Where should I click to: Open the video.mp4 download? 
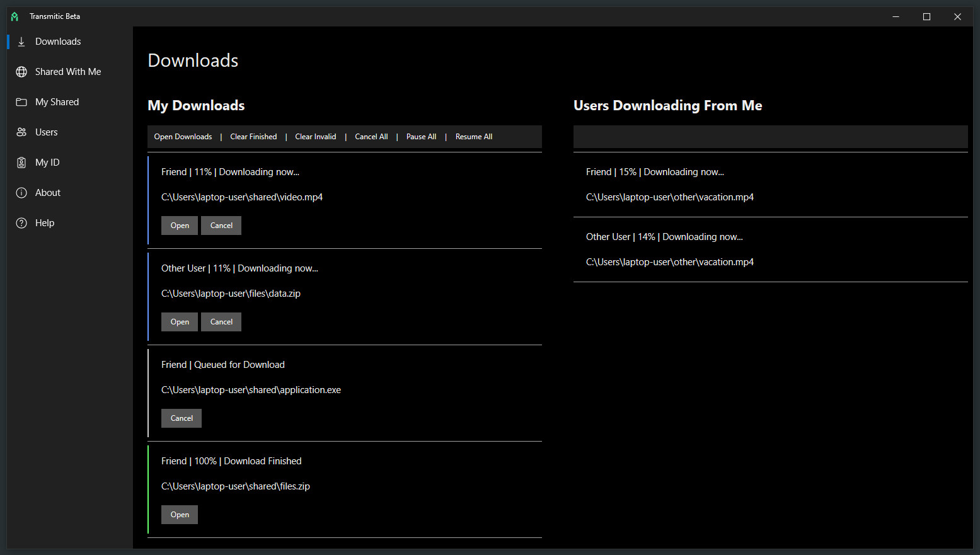point(180,226)
